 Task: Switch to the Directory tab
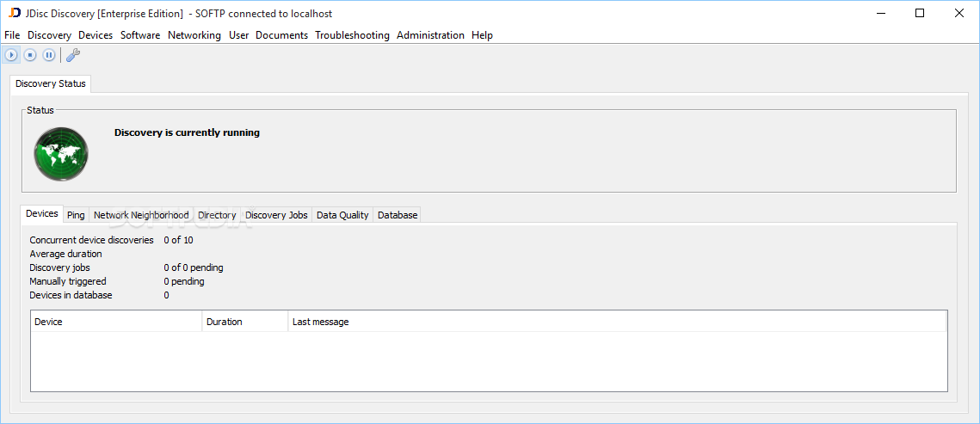click(217, 215)
